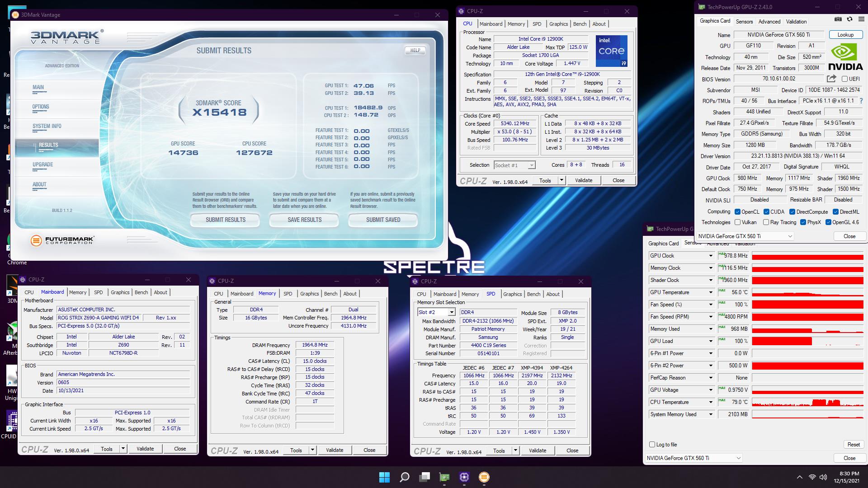Take a GPU-Z screenshot with the camera icon
Image resolution: width=868 pixels, height=488 pixels.
click(838, 19)
